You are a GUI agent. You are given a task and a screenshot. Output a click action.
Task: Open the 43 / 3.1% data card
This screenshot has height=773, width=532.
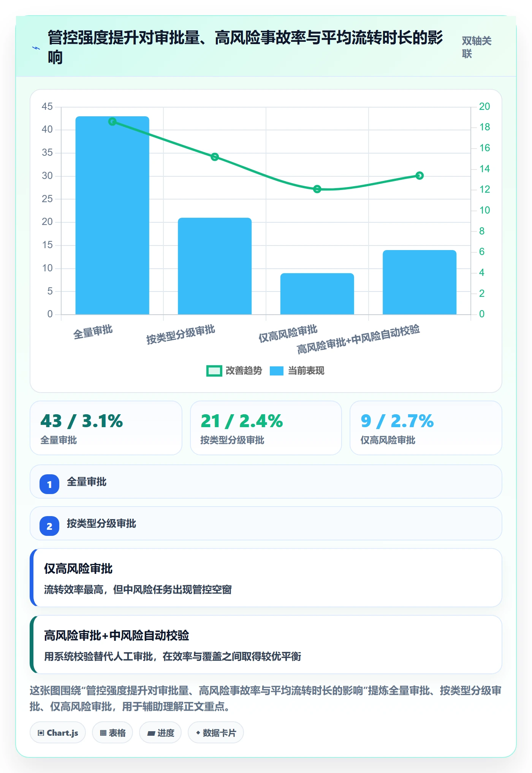(106, 428)
